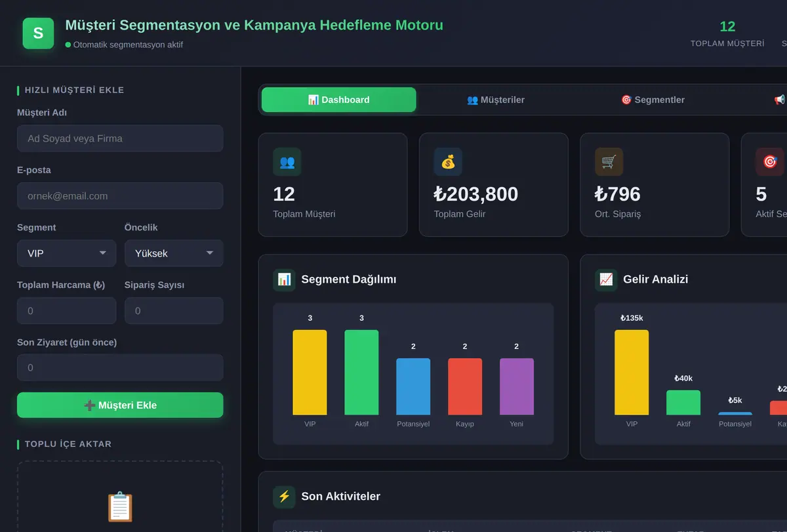This screenshot has width=787, height=532.
Task: Click the green Aktif bar in Gelir Analizi
Action: pyautogui.click(x=683, y=403)
